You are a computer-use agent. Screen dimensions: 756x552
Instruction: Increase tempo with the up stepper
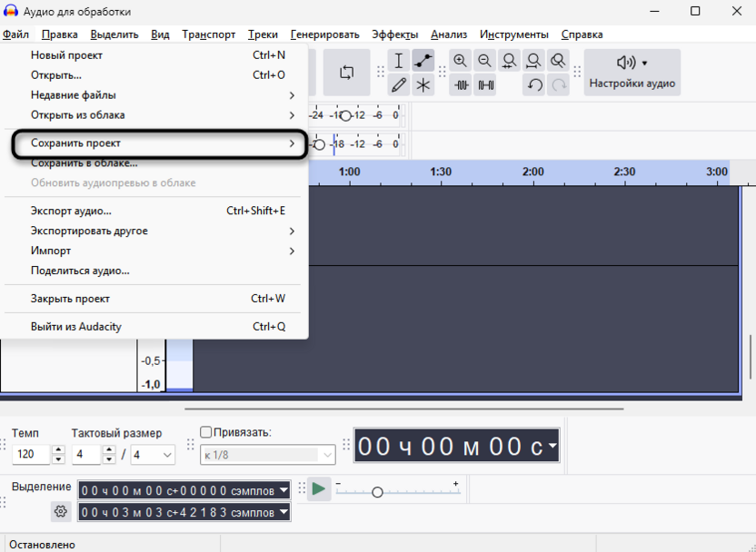58,449
